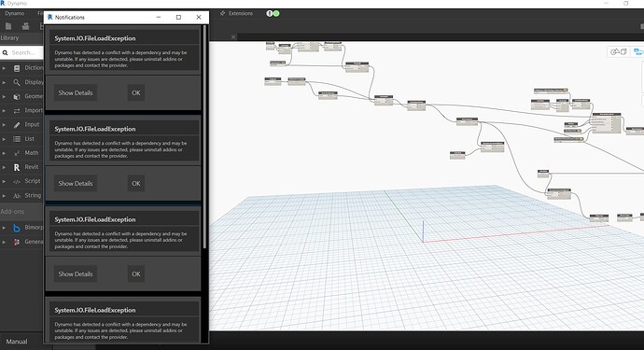Click the Add-ons section label
Image resolution: width=644 pixels, height=350 pixels.
tap(12, 212)
